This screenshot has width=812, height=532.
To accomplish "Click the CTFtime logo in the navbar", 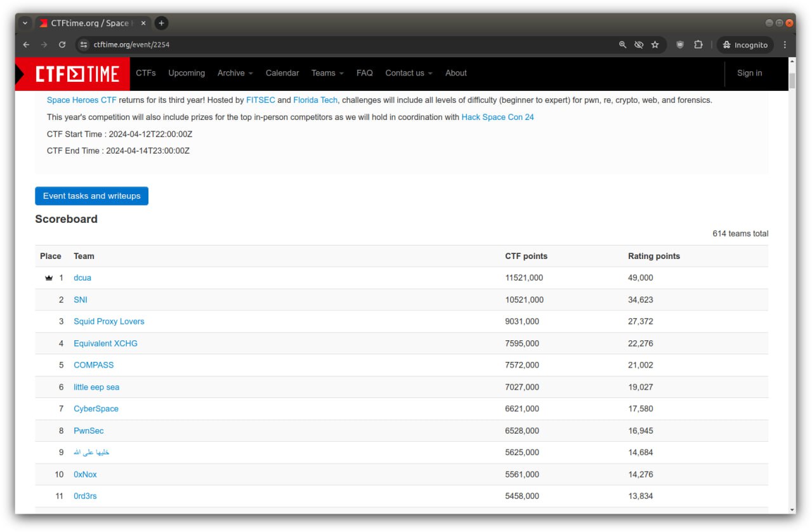I will (77, 74).
